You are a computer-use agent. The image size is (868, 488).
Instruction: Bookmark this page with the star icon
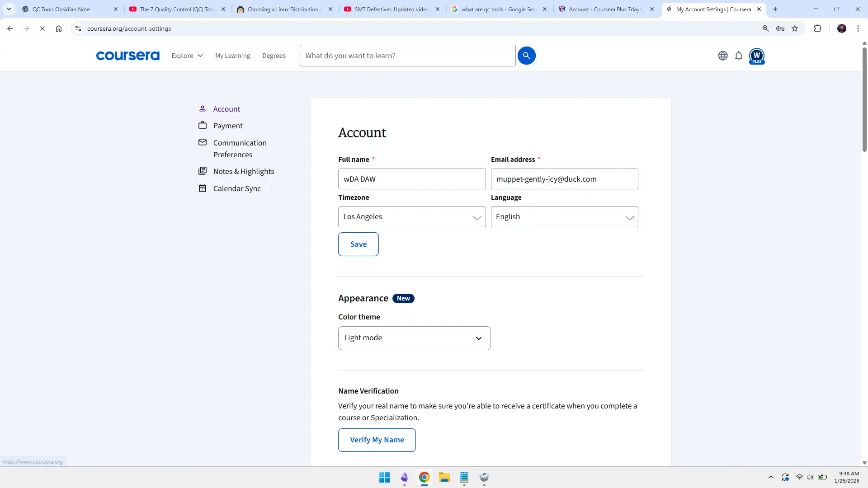click(x=795, y=28)
